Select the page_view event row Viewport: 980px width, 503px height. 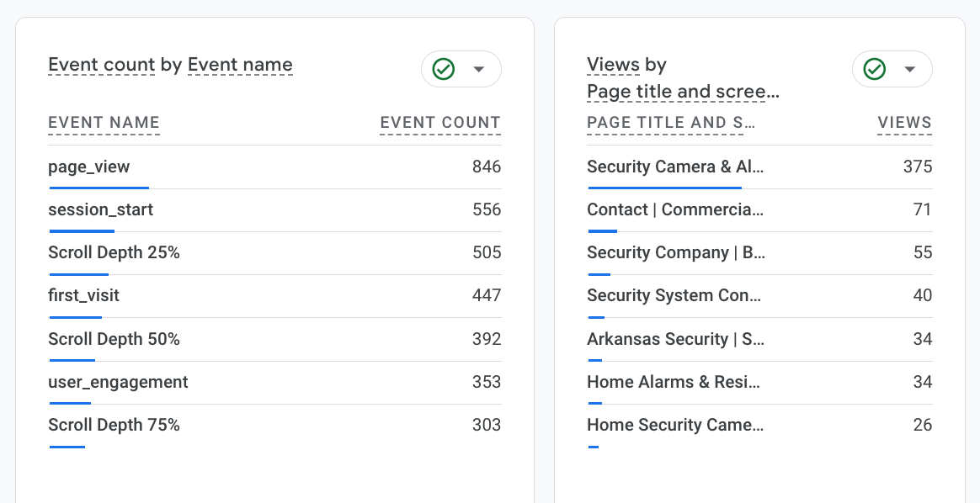pyautogui.click(x=89, y=167)
